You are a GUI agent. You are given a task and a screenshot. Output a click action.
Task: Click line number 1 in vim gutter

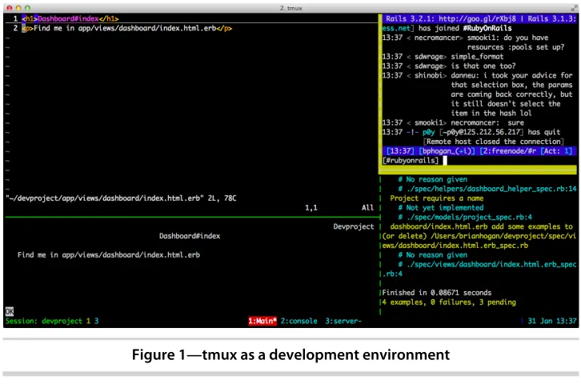coord(15,18)
